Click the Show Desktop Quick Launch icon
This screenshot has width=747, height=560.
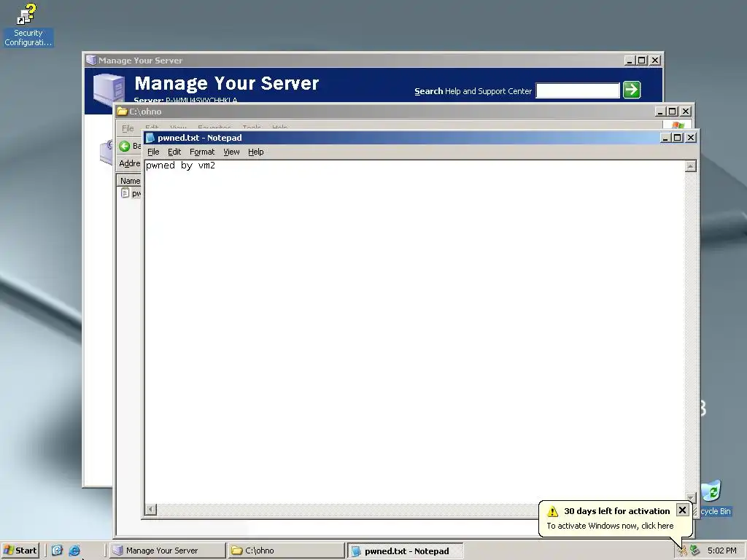pos(57,551)
